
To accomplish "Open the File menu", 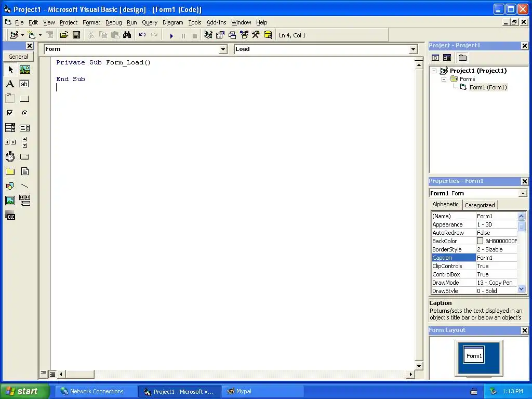I will pos(19,22).
